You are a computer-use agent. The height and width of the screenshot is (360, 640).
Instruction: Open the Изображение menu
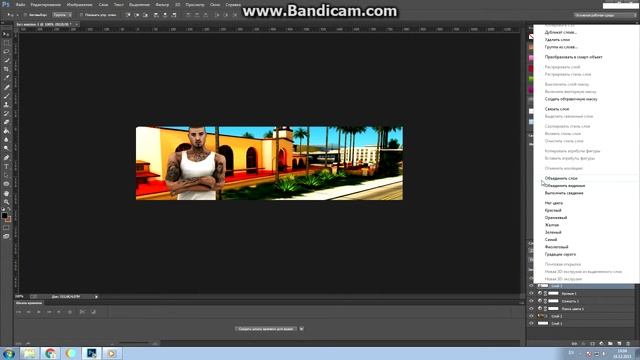(x=80, y=4)
